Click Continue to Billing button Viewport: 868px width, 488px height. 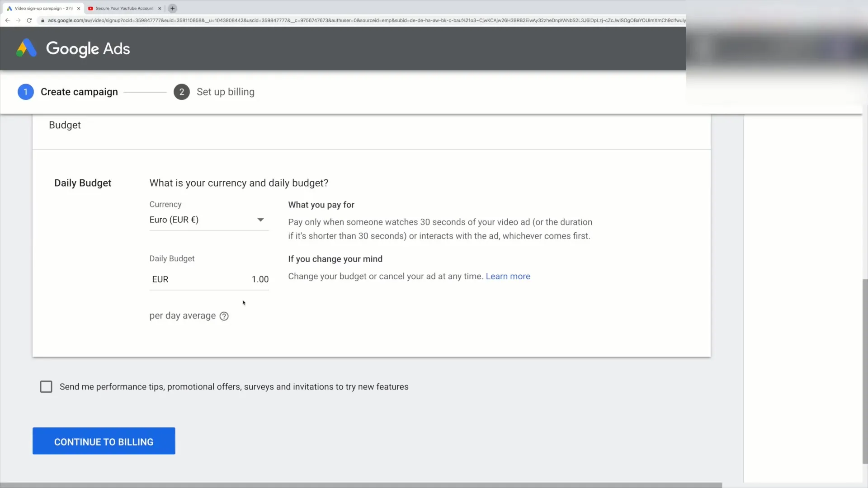point(104,441)
